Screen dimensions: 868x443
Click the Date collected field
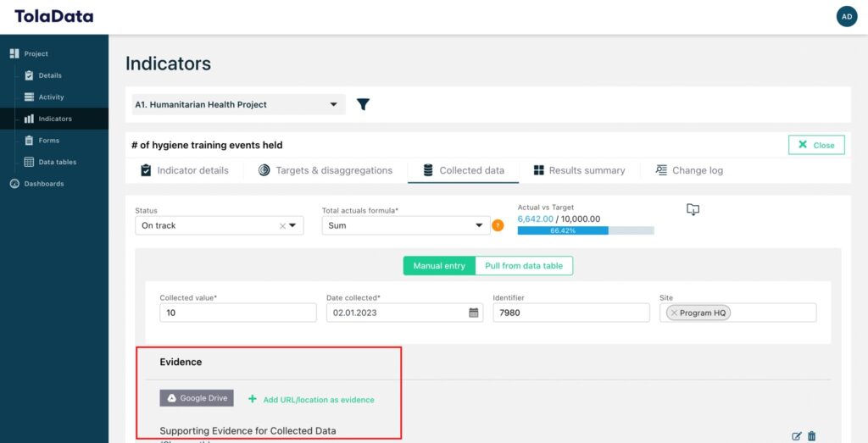[x=404, y=313]
